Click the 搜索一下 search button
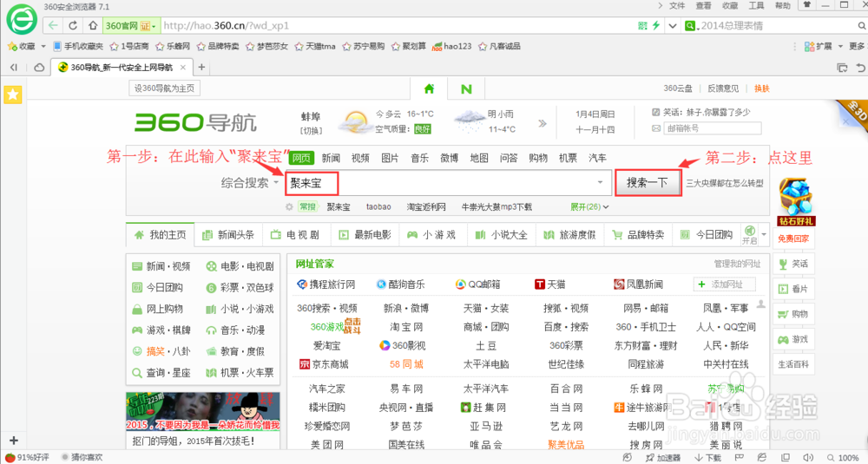The height and width of the screenshot is (464, 868). tap(648, 183)
